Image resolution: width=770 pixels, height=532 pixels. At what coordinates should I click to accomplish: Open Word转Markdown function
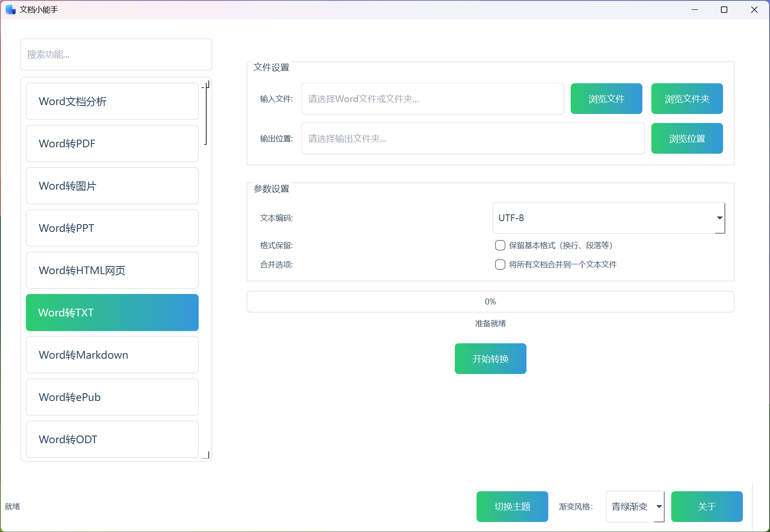[x=112, y=355]
